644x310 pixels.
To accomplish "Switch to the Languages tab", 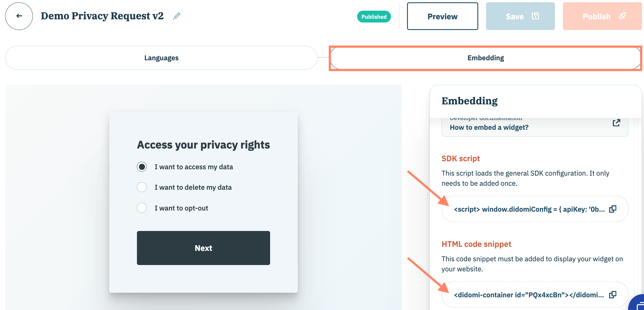I will (x=161, y=58).
